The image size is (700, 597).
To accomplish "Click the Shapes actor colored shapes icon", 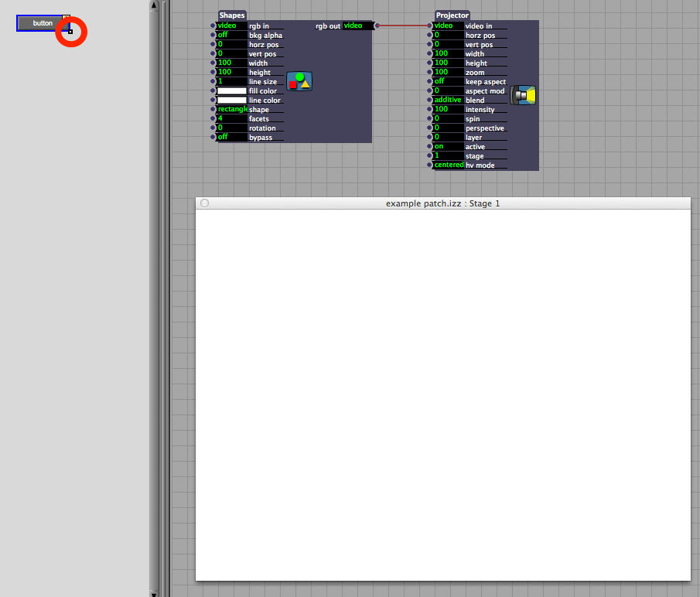I will (299, 81).
